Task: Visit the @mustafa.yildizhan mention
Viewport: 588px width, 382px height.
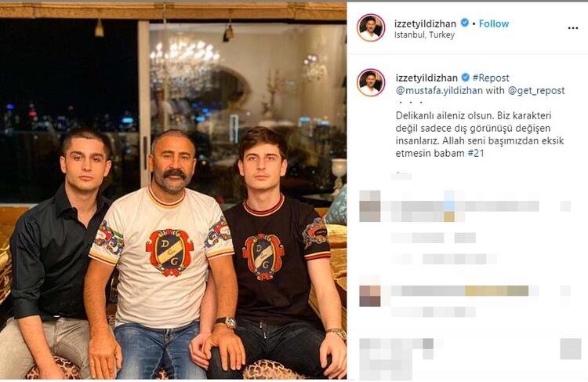Action: pyautogui.click(x=441, y=91)
